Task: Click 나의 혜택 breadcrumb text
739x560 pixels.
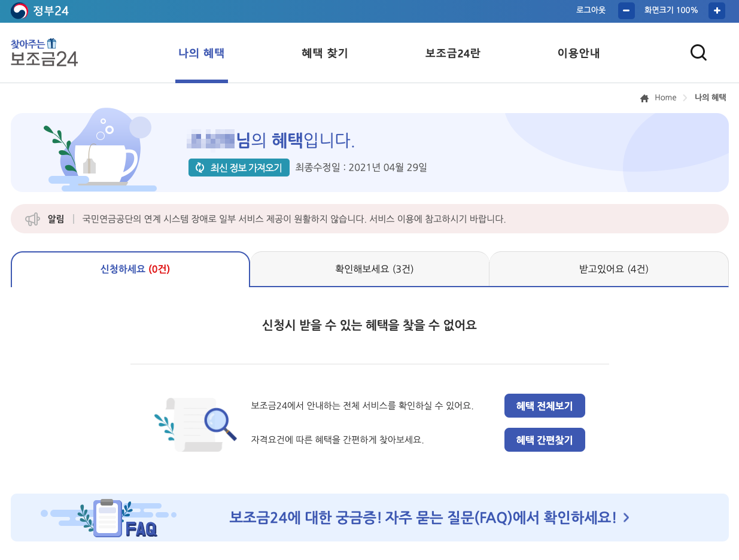Action: coord(710,98)
